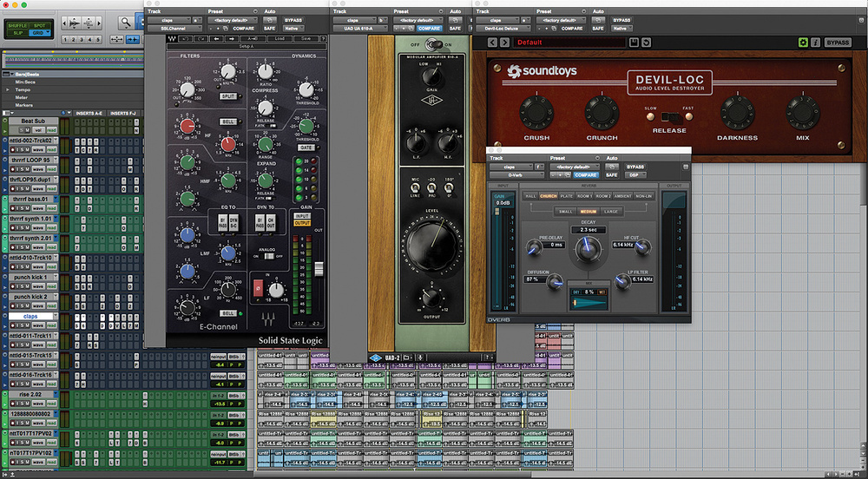The width and height of the screenshot is (868, 479).
Task: Open Devil-Loc info icon
Action: point(815,43)
